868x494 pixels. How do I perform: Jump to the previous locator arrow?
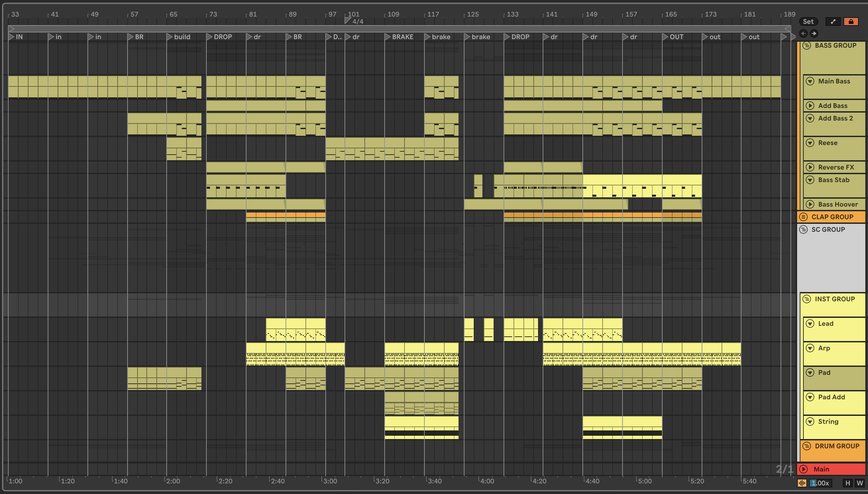click(803, 33)
